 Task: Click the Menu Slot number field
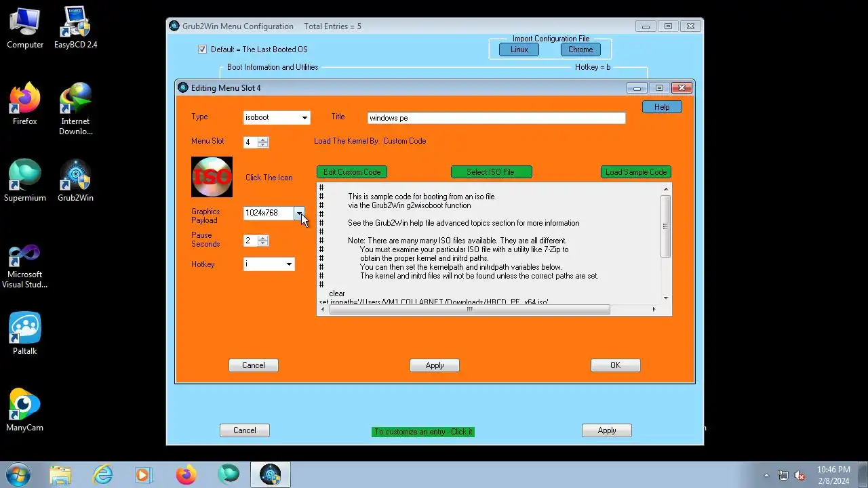(251, 142)
